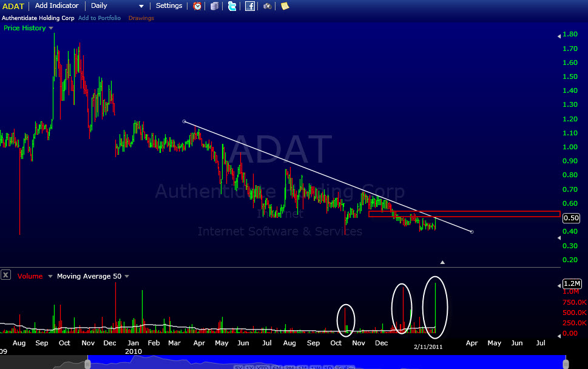Click the Add Indicator button
Screen dimensions: 588x369
click(56, 5)
